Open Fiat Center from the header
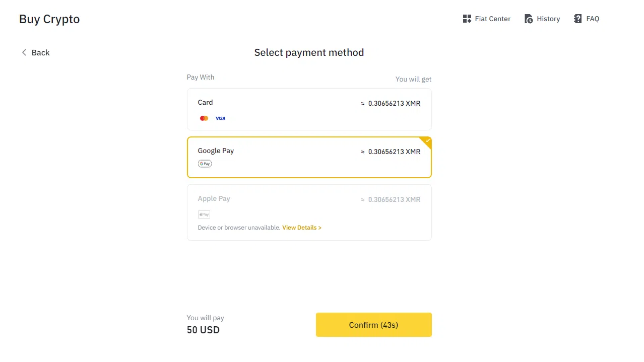Image resolution: width=644 pixels, height=362 pixels. [492, 19]
